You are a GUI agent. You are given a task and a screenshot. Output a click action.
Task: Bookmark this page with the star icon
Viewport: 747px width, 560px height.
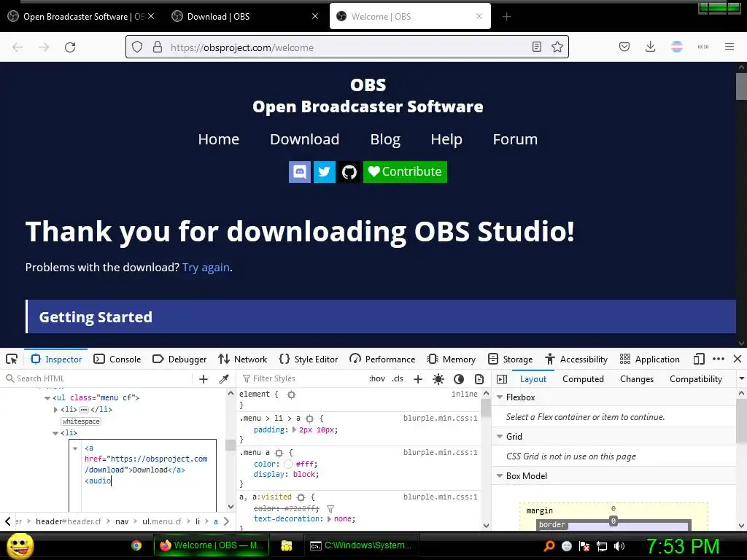coord(557,47)
